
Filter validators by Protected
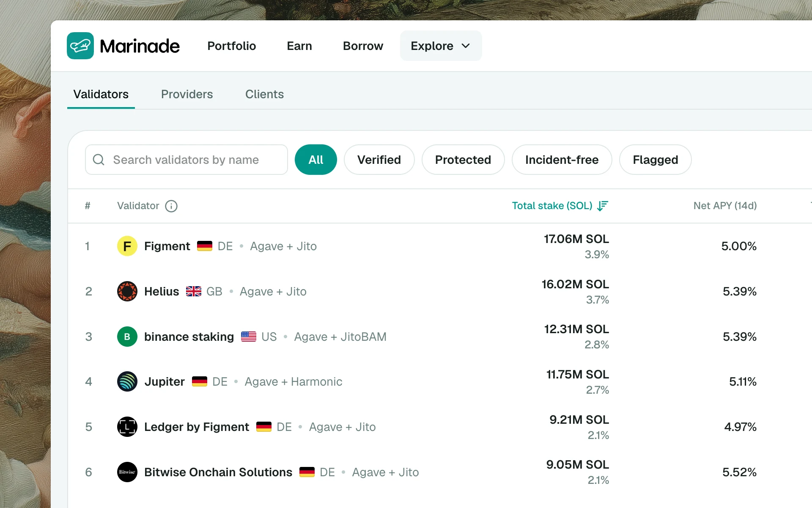coord(463,160)
